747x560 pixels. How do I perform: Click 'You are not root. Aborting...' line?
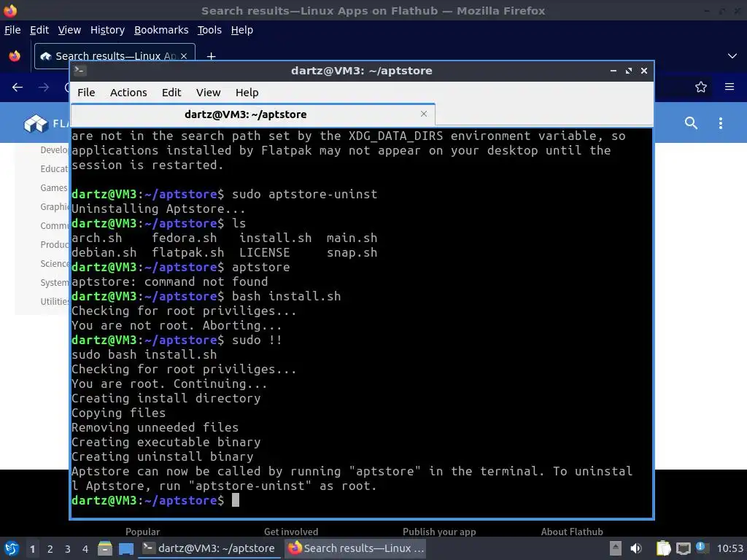point(177,326)
